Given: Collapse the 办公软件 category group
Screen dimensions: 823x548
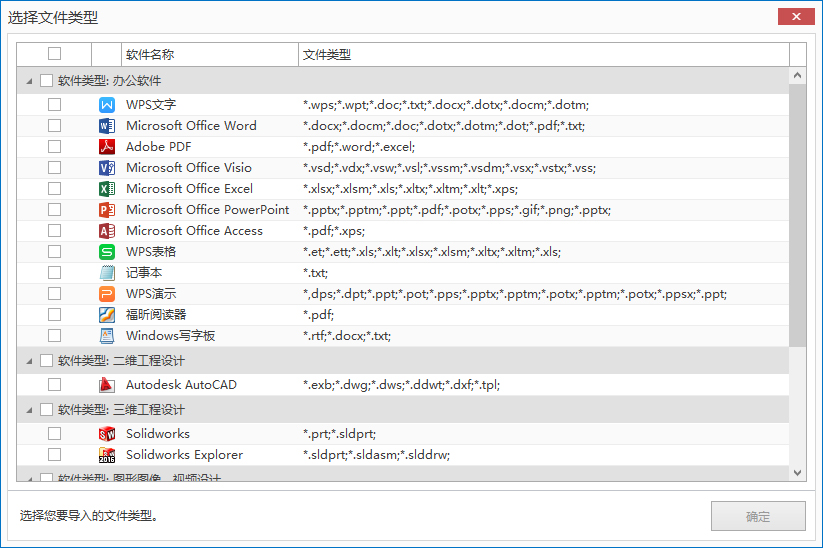Looking at the screenshot, I should [x=29, y=81].
